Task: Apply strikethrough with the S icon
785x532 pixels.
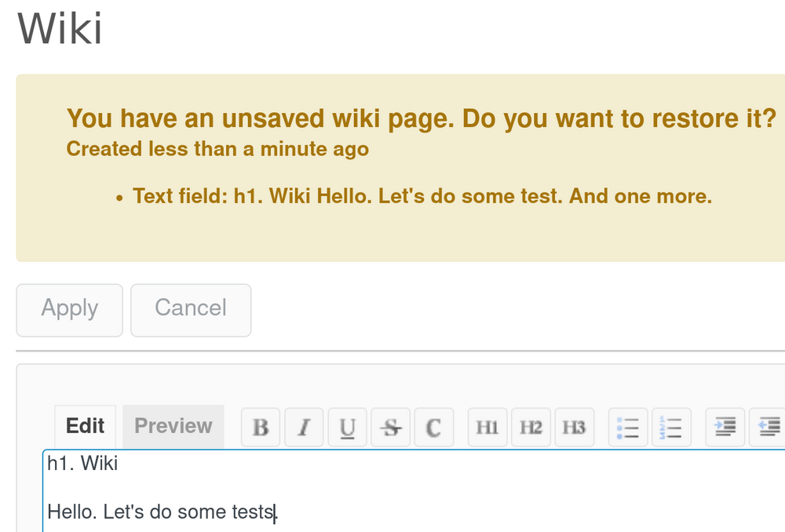Action: tap(390, 426)
